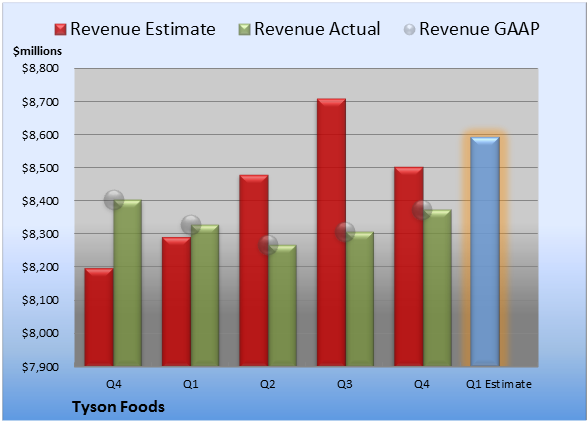
Task: Click the 'Q1' category label
Action: pos(190,384)
